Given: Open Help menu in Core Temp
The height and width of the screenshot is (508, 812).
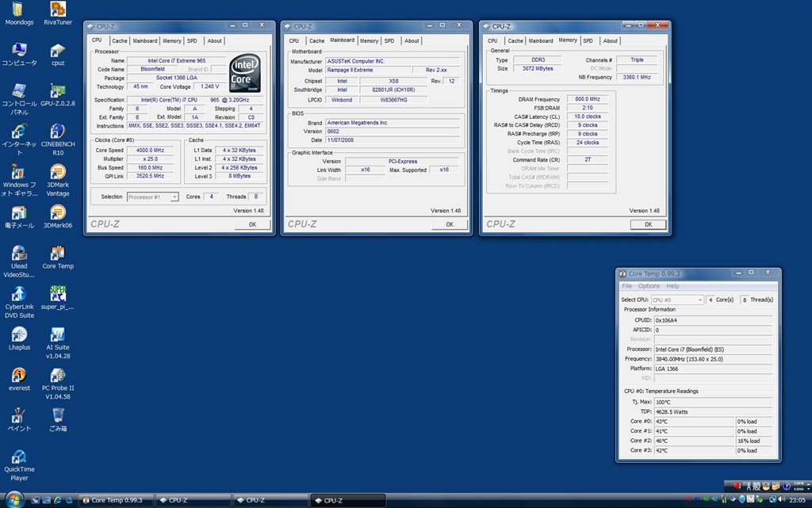Looking at the screenshot, I should (672, 286).
